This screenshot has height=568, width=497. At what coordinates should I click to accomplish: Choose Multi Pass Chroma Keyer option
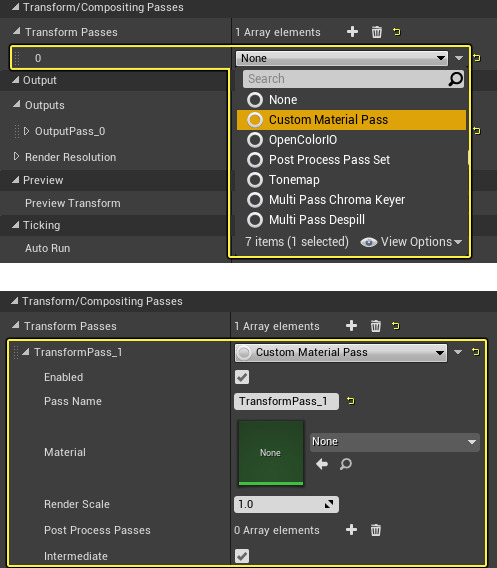point(351,200)
